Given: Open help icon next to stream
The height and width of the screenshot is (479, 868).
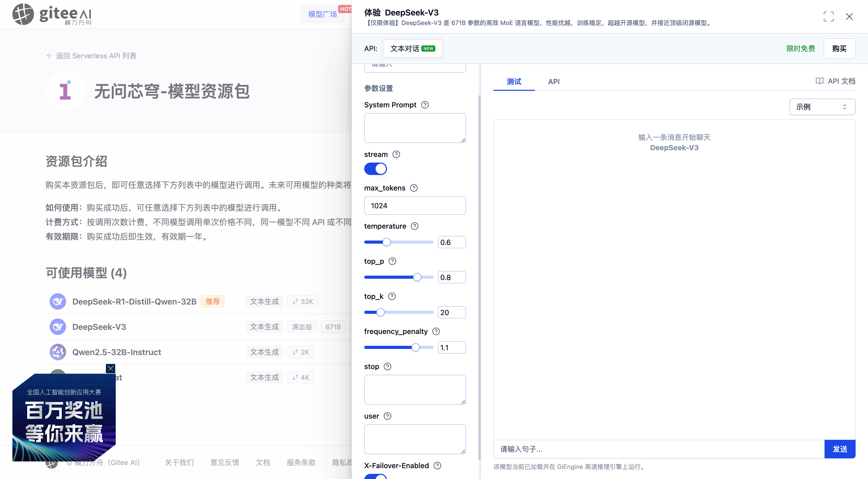Looking at the screenshot, I should (396, 154).
